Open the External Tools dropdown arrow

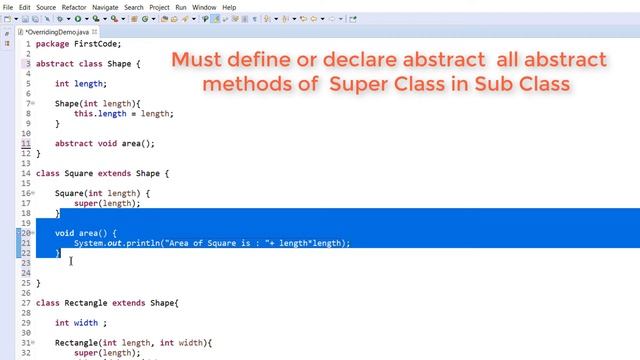coord(123,19)
